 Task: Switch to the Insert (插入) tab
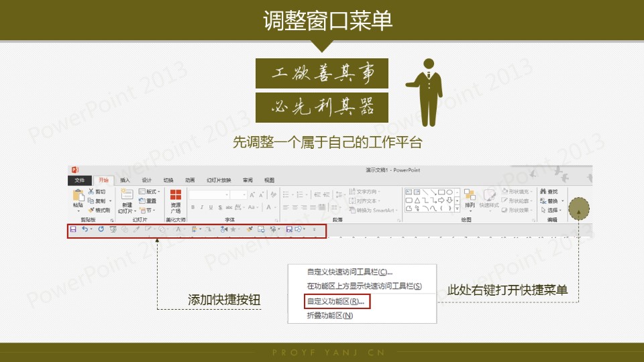[x=125, y=180]
